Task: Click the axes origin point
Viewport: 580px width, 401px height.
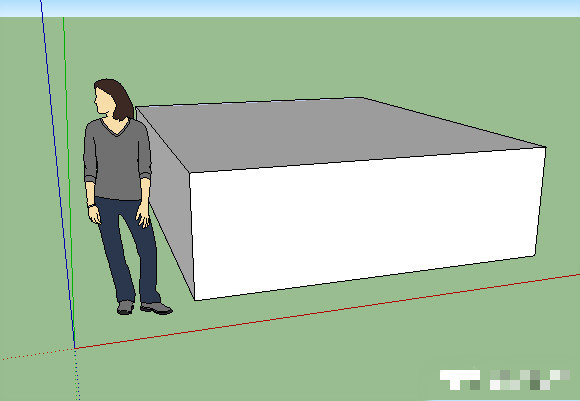Action: [x=75, y=348]
